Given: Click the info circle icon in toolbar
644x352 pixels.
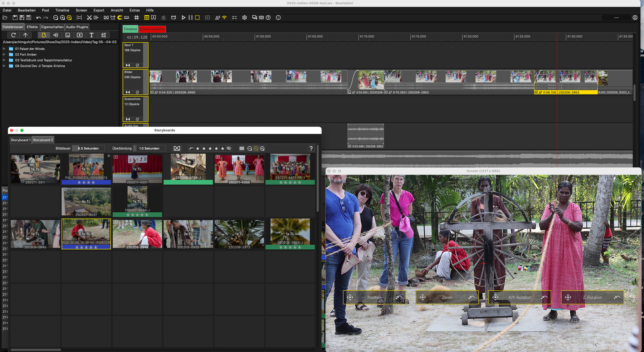Looking at the screenshot, I should tap(278, 18).
